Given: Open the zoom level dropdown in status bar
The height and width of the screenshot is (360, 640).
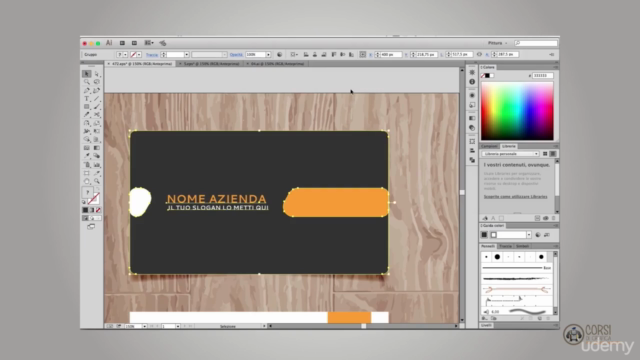Looking at the screenshot, I should pos(144,326).
